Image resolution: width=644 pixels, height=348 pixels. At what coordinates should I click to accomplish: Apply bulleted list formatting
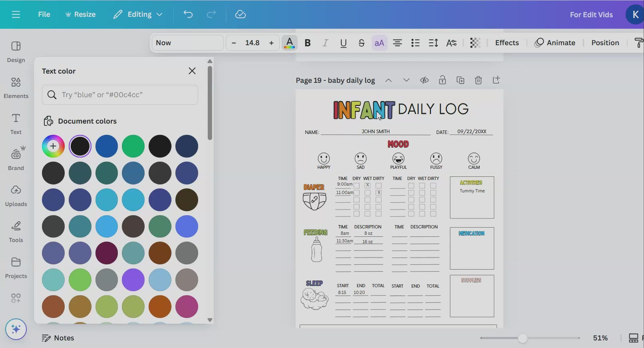point(415,43)
